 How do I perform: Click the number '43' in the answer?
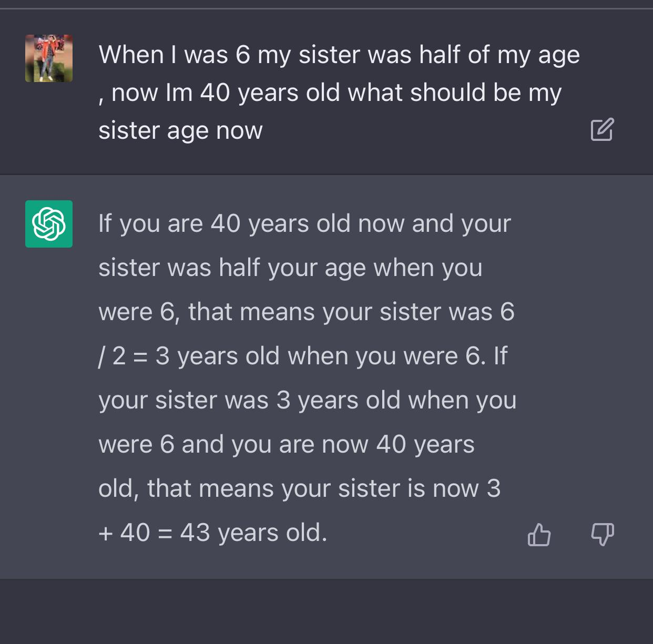[195, 533]
